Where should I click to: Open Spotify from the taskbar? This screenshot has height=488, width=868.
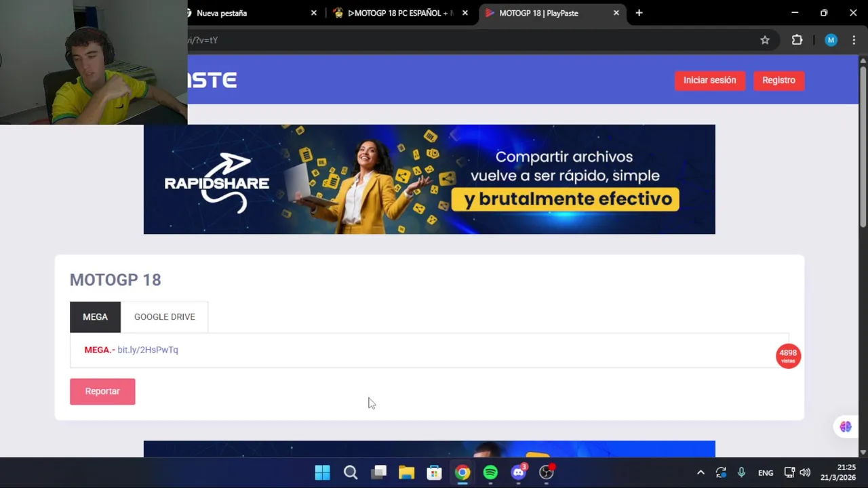tap(490, 472)
